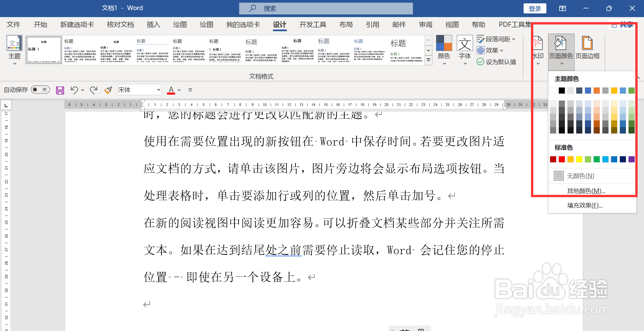Viewport: 644px width, 331px height.
Task: Open the Watermark (水印) icon
Action: tap(538, 43)
